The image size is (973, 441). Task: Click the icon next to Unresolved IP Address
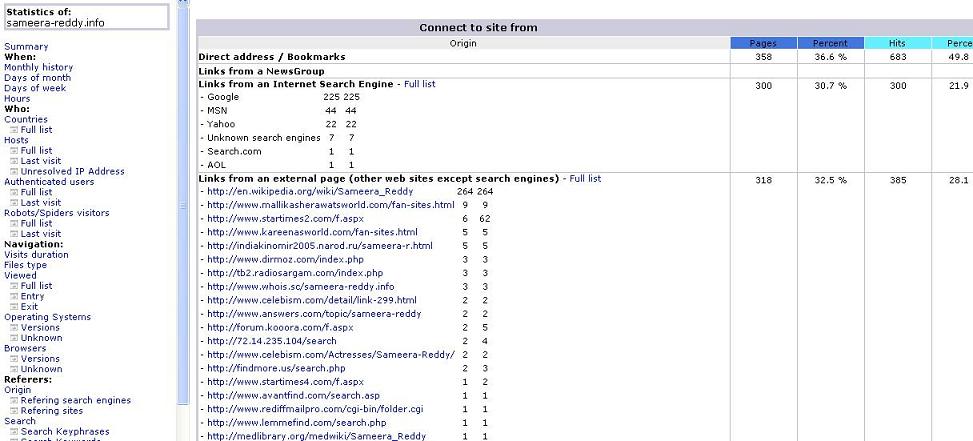tap(14, 171)
